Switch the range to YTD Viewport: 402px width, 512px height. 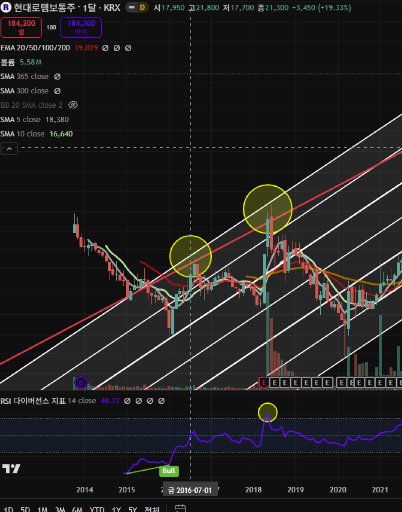coord(97,509)
